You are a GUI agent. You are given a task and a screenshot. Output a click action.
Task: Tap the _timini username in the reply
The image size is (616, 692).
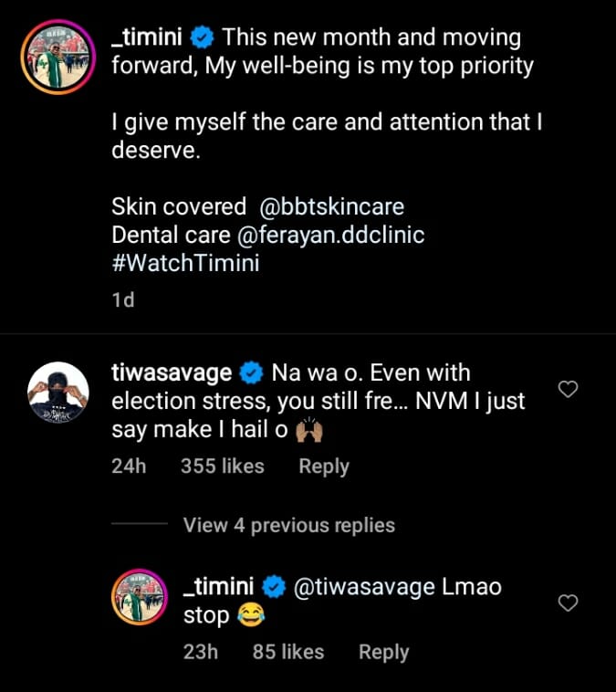pos(219,586)
